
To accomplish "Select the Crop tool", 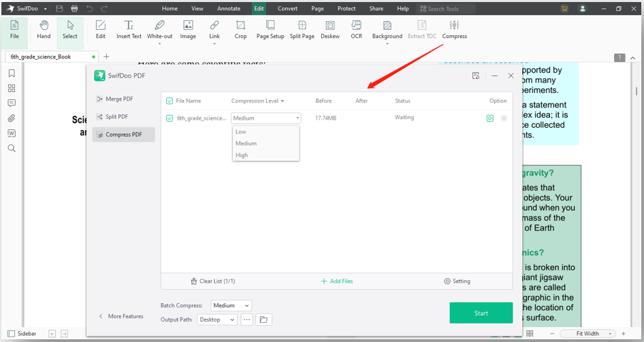I will pos(241,29).
